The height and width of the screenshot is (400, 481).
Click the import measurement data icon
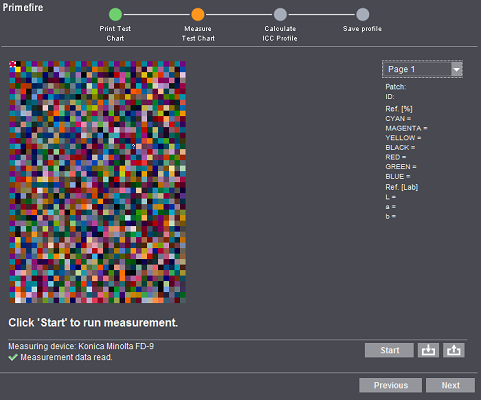coord(428,350)
